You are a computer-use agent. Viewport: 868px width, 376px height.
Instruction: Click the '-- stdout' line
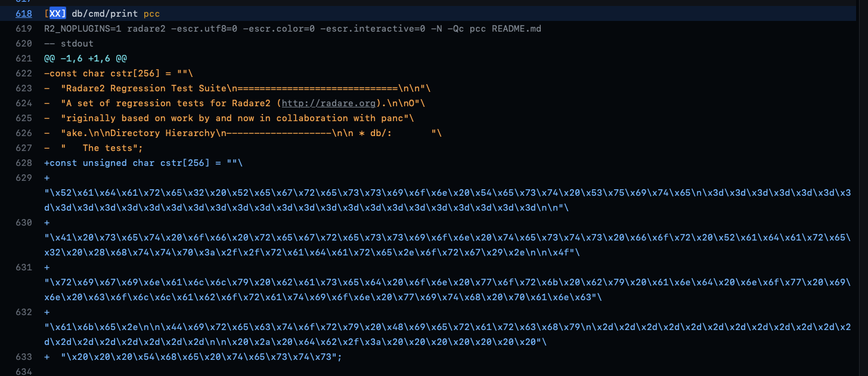[69, 44]
